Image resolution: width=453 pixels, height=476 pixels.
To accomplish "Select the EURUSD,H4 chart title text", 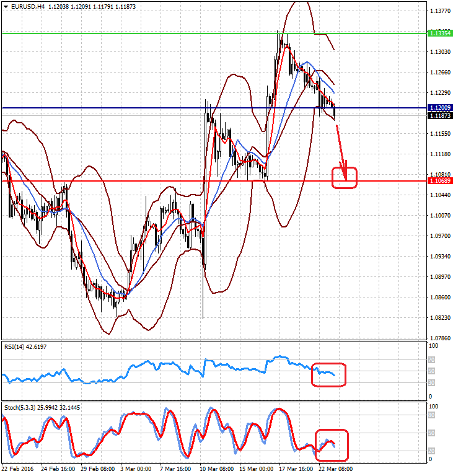I will coord(28,6).
